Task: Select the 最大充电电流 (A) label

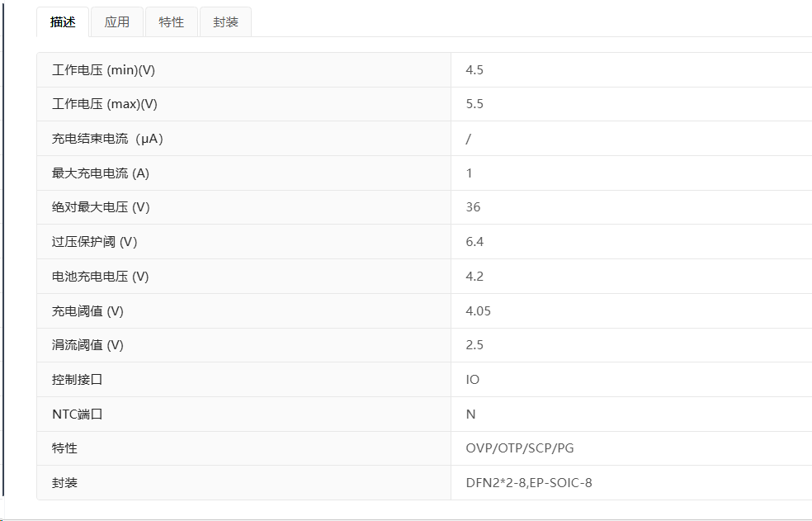Action: pyautogui.click(x=101, y=173)
